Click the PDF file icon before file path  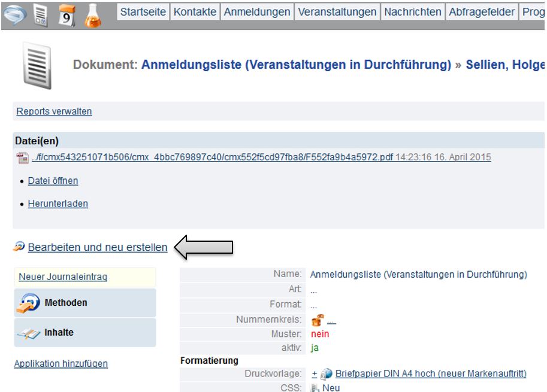tap(23, 158)
